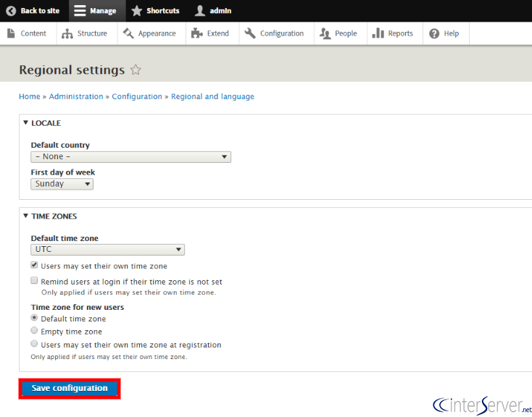Click the Save configuration button

click(x=70, y=389)
